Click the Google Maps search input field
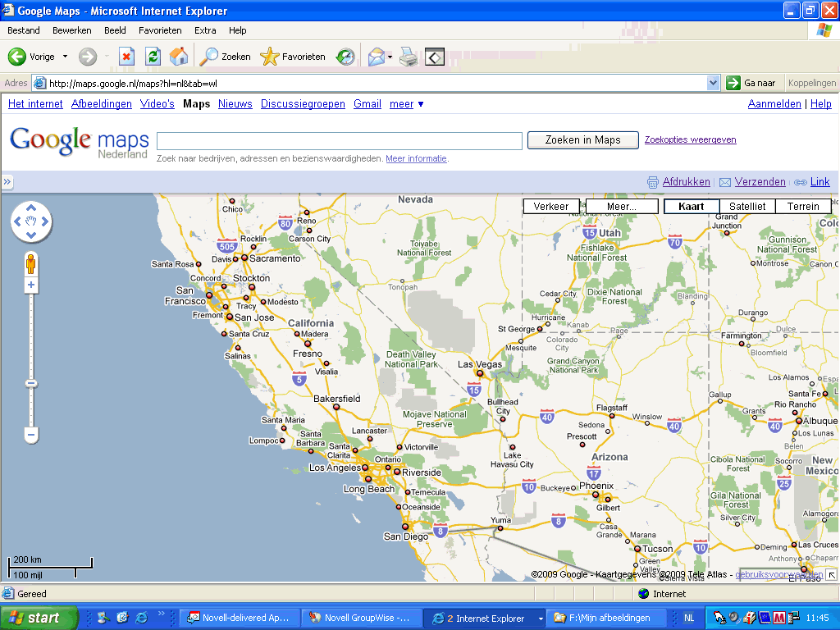 point(339,141)
